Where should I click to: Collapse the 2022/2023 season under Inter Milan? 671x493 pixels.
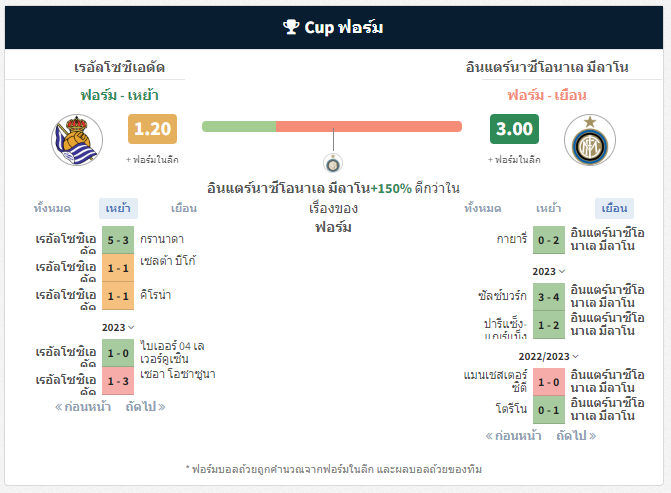[549, 356]
